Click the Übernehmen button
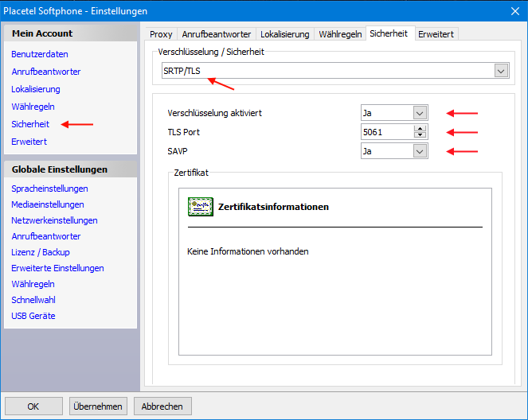Image resolution: width=528 pixels, height=420 pixels. point(98,406)
